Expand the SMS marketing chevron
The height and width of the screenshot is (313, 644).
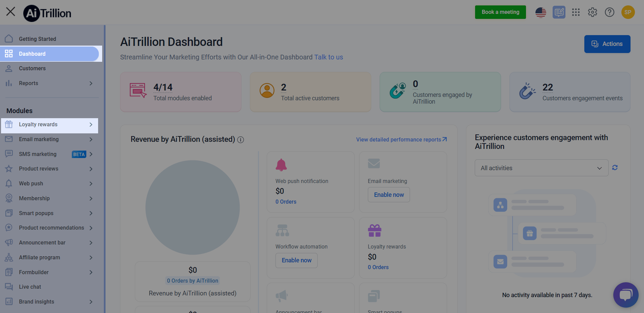point(91,154)
